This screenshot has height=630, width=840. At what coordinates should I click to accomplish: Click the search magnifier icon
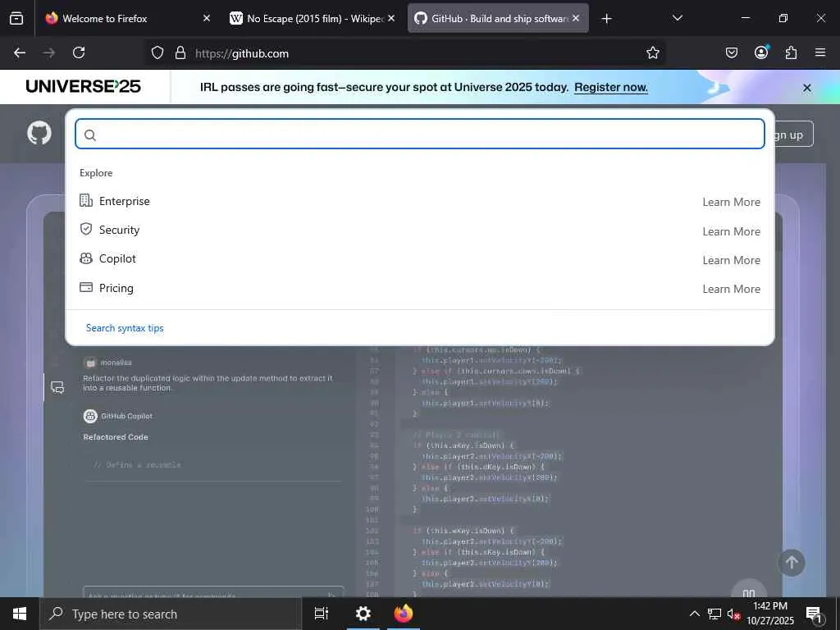[x=90, y=135]
